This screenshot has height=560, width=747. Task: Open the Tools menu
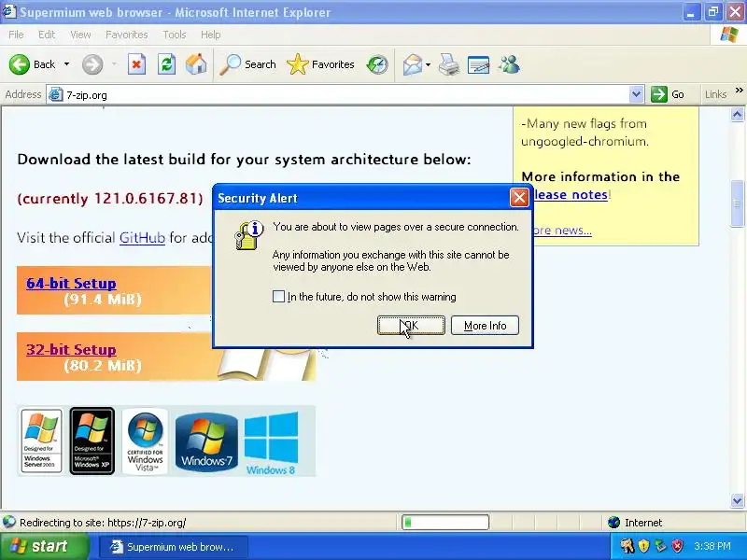[175, 35]
